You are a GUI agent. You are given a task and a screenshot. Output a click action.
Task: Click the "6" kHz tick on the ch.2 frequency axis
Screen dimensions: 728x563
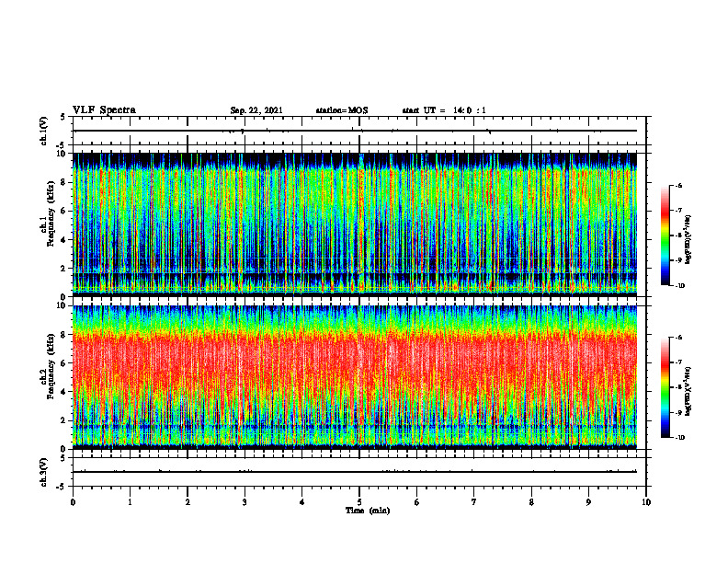pyautogui.click(x=64, y=363)
